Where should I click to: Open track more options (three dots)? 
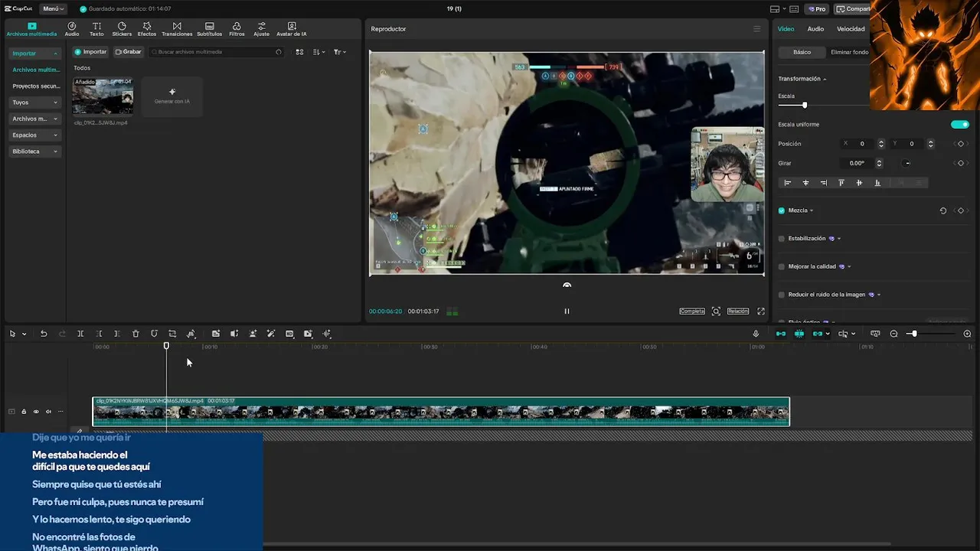pos(60,412)
